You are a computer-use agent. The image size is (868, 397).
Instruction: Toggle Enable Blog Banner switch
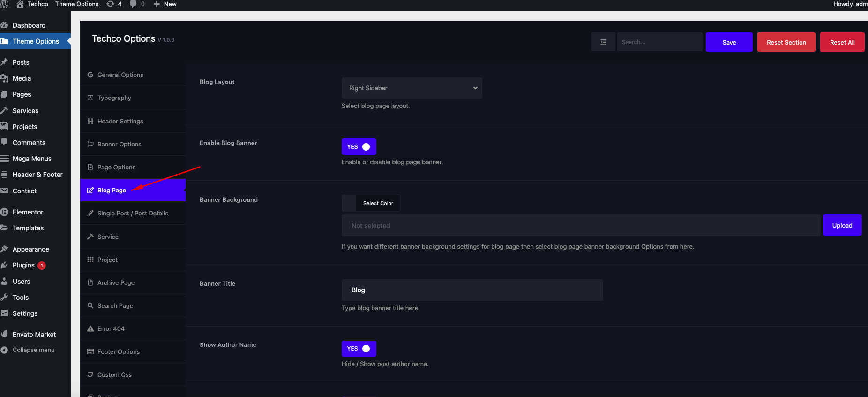point(359,147)
